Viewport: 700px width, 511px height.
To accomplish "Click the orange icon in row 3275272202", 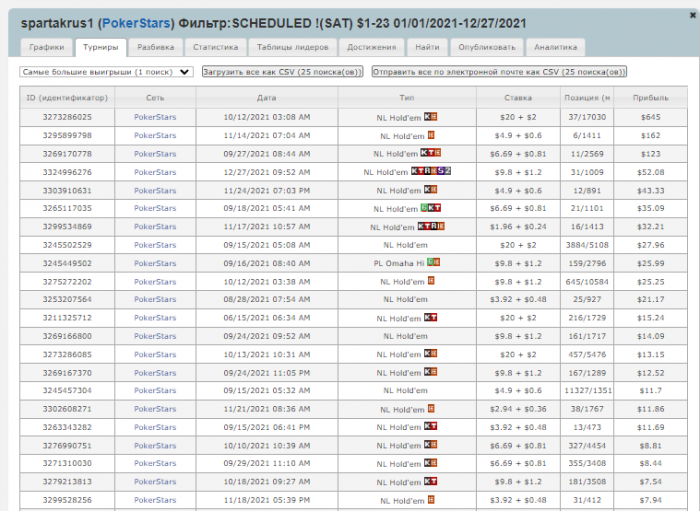I will 431,280.
